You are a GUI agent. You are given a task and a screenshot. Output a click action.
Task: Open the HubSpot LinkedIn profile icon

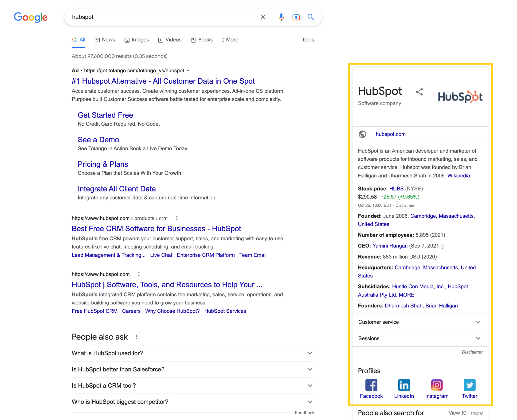click(404, 385)
